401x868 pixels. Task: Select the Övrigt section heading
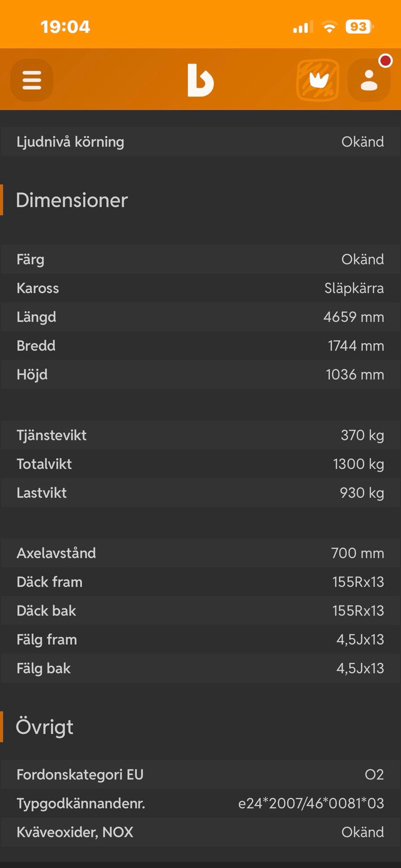coord(45,727)
